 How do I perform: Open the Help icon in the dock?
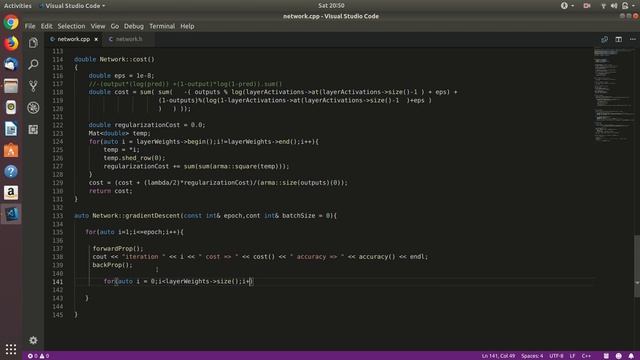tap(11, 171)
